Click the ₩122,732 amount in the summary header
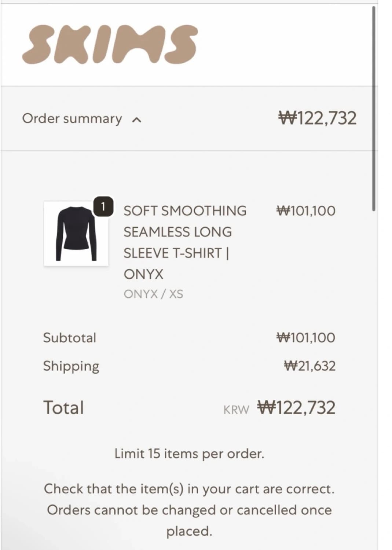Image resolution: width=392 pixels, height=550 pixels. 317,118
